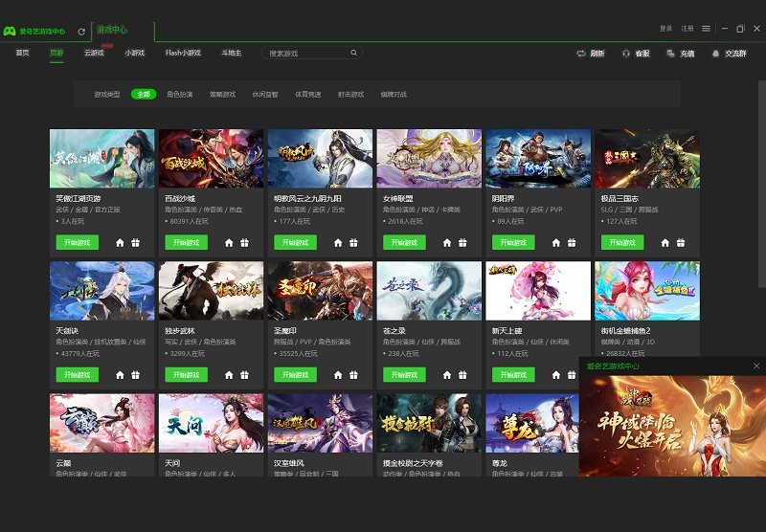The height and width of the screenshot is (532, 766).
Task: Click the 充值 recharge icon
Action: [x=670, y=54]
